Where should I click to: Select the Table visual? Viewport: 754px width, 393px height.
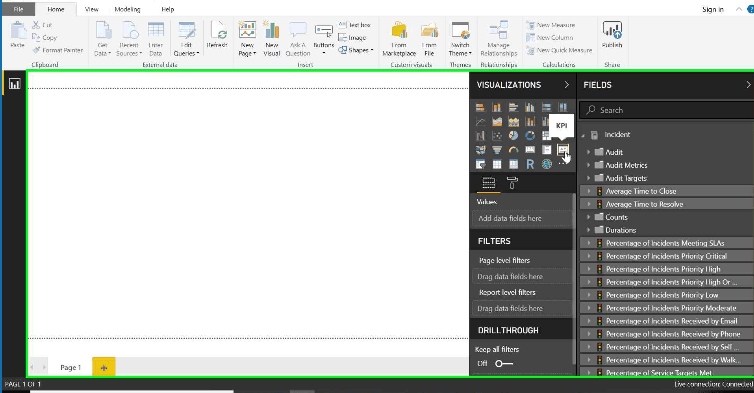click(x=497, y=165)
